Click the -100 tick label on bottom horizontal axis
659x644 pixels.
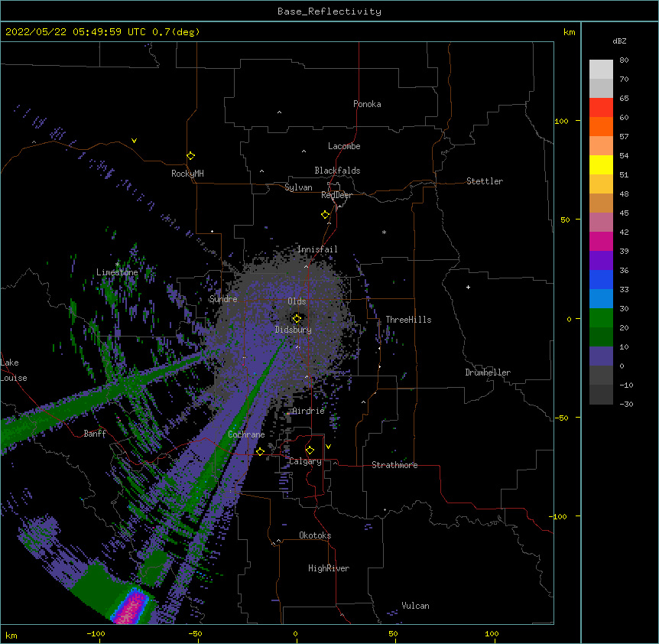point(96,633)
